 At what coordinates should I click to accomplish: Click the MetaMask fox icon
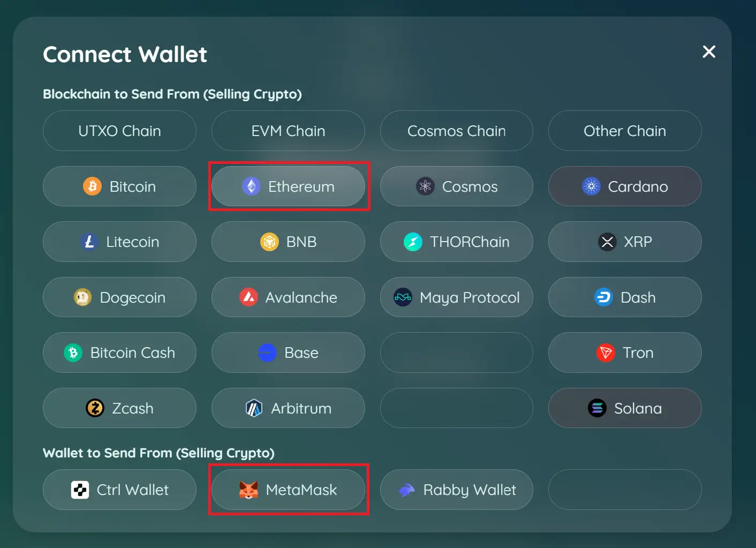[248, 490]
